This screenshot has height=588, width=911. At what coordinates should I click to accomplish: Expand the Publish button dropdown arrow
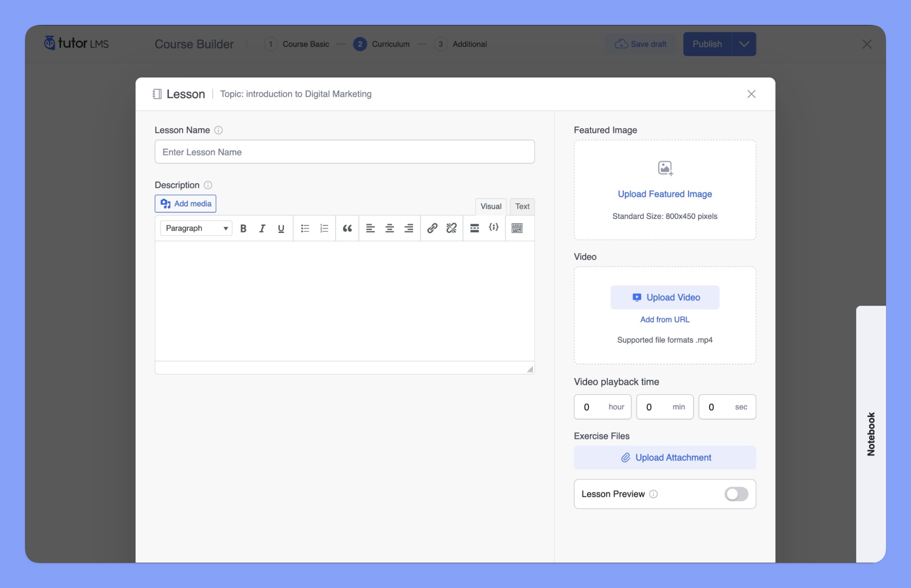744,44
